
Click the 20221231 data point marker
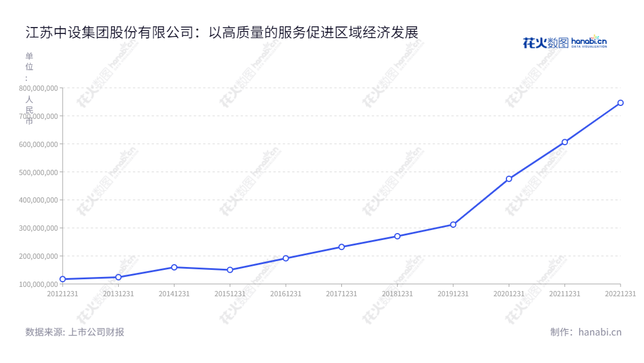point(621,102)
